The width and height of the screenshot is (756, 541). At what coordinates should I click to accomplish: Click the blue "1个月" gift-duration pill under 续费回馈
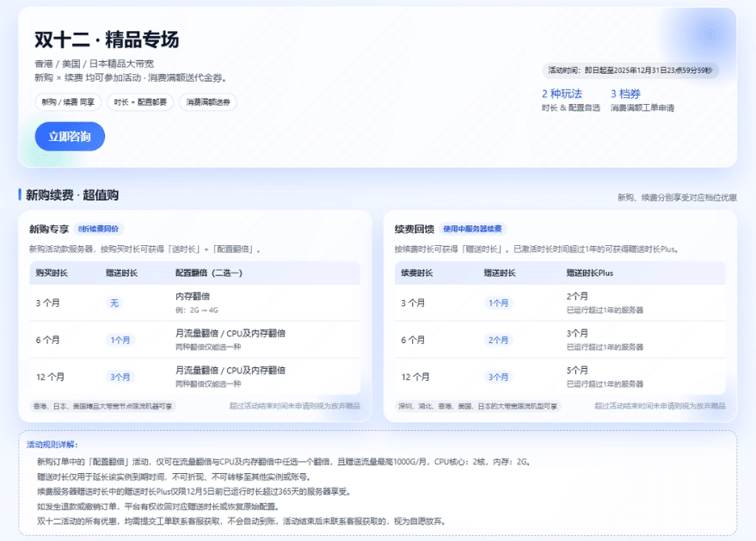(497, 304)
